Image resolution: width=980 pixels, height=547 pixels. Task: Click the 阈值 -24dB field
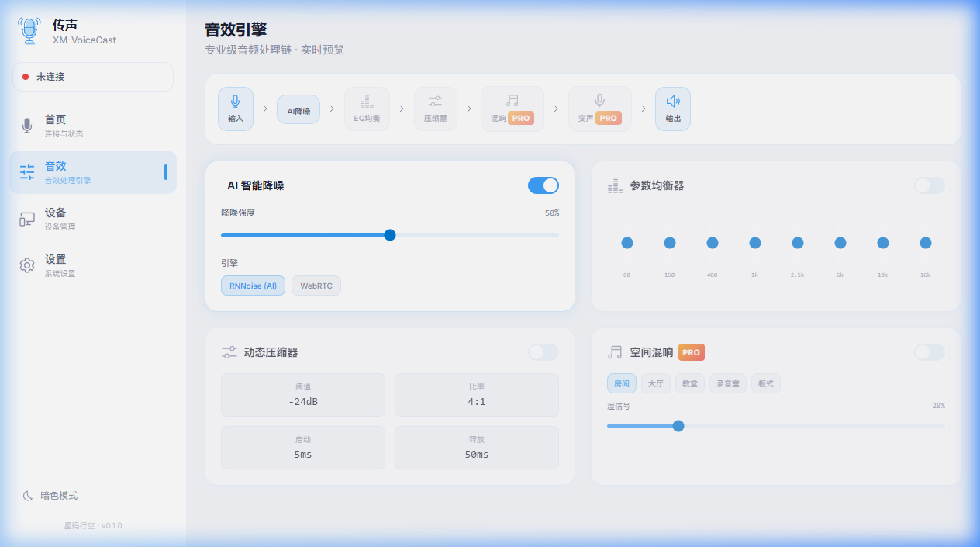point(303,395)
